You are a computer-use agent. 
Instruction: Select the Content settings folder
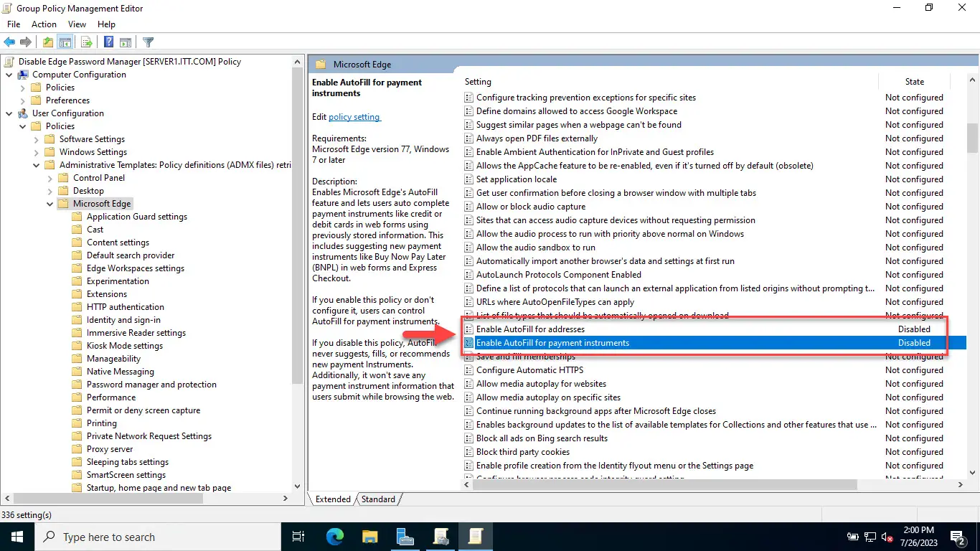pos(118,242)
